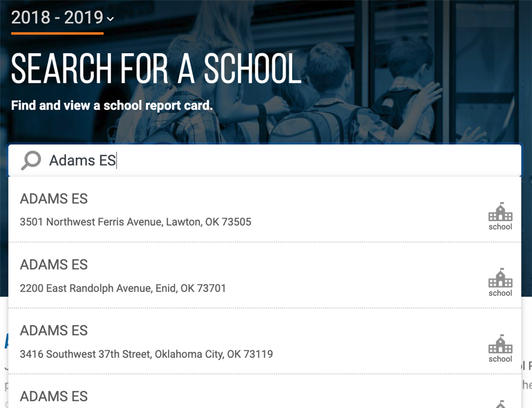Screen dimensions: 532x408
Task: Click the 'school' label under Lawton icon
Action: click(500, 227)
